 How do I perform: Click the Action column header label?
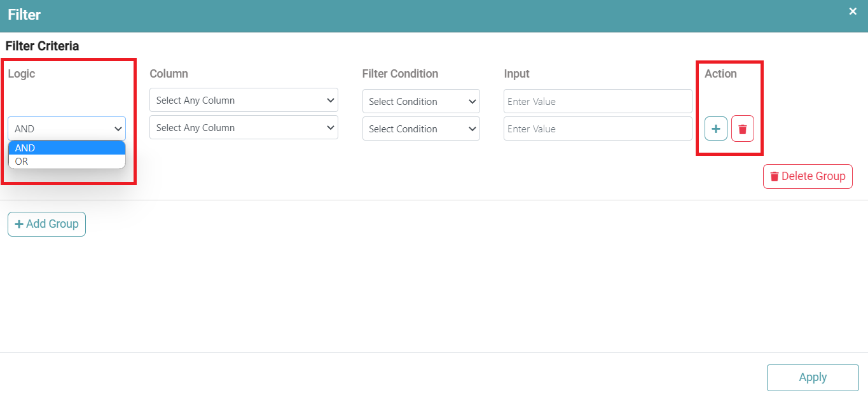pyautogui.click(x=720, y=74)
